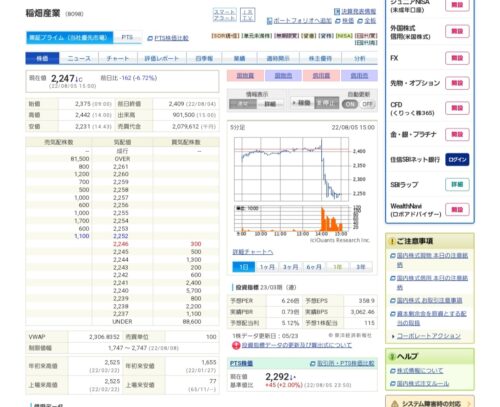Click 開設 button for WealthNavi
The height and width of the screenshot is (407, 500).
(x=457, y=209)
